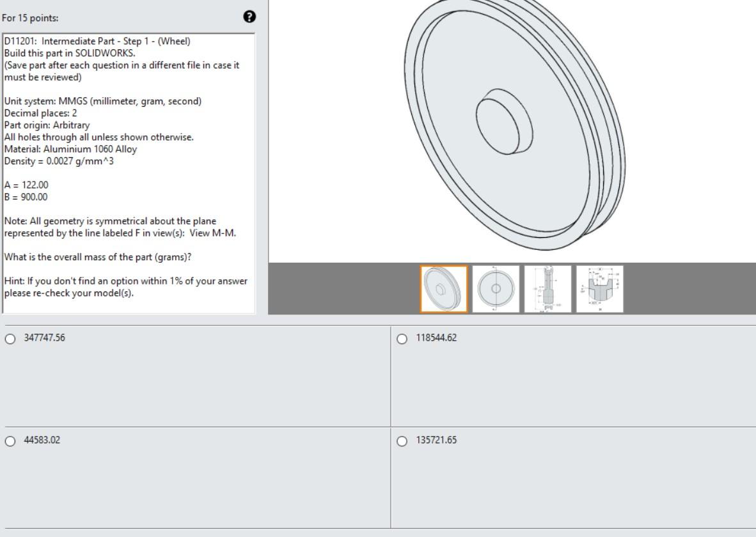
Task: Select answer option 135721.65
Action: click(402, 441)
